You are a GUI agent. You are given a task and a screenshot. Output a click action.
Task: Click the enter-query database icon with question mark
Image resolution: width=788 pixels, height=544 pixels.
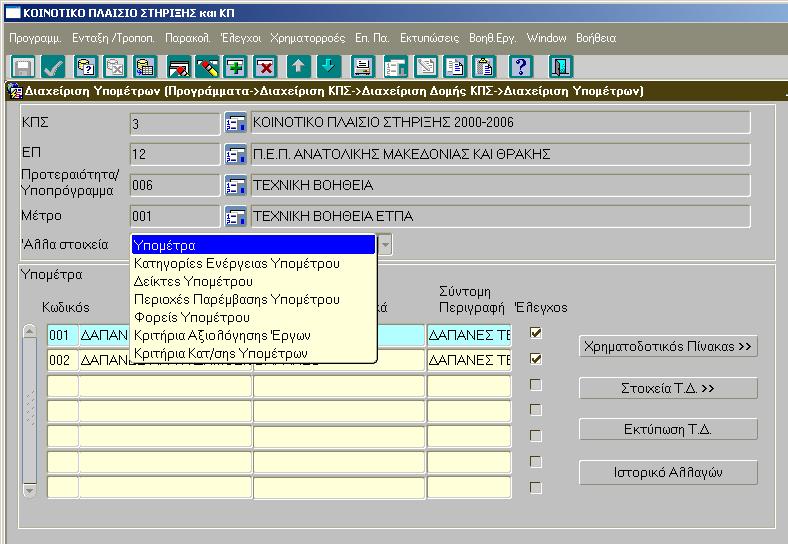[x=86, y=66]
